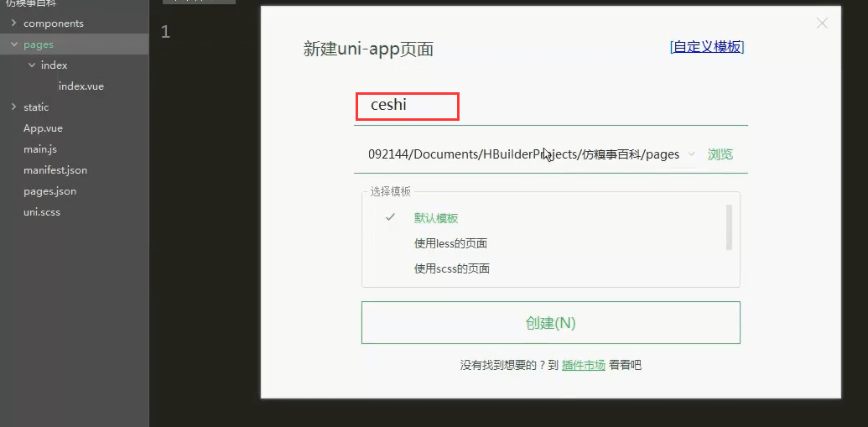Open uni.scss file
The height and width of the screenshot is (427, 868).
pos(42,213)
